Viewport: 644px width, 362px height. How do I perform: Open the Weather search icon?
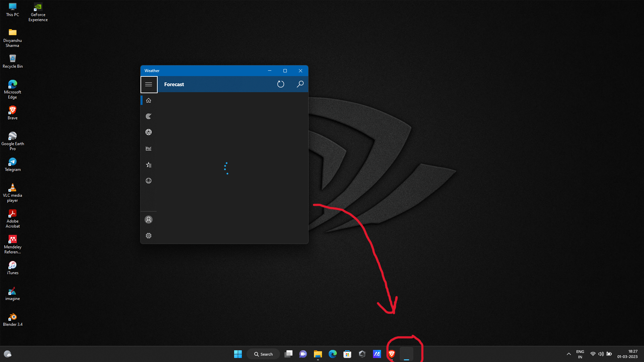coord(300,84)
